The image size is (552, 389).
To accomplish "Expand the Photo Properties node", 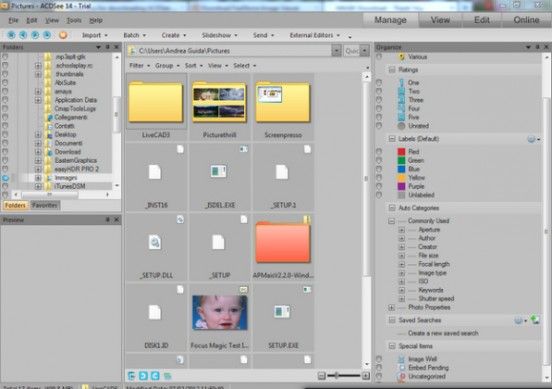I will click(391, 307).
